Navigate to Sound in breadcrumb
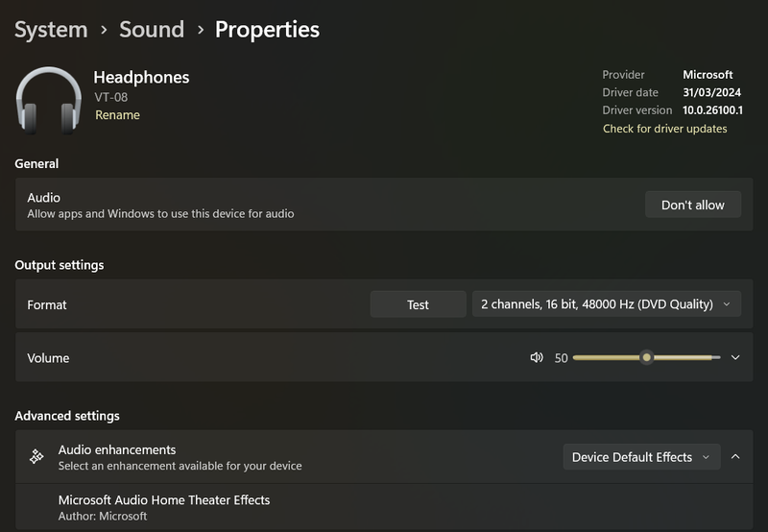This screenshot has width=768, height=532. pyautogui.click(x=152, y=30)
